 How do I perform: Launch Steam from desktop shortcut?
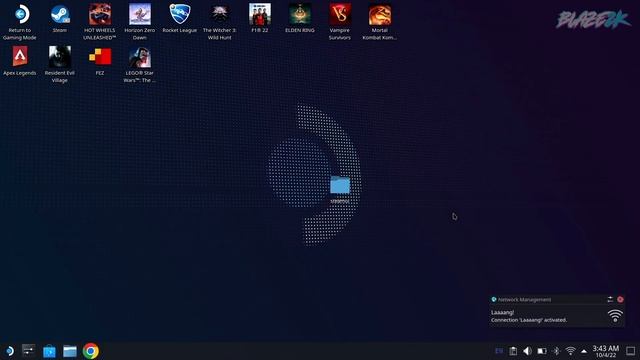[x=60, y=19]
